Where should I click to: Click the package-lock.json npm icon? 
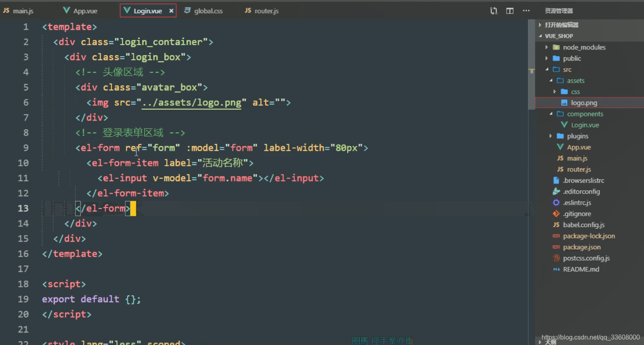tap(556, 236)
